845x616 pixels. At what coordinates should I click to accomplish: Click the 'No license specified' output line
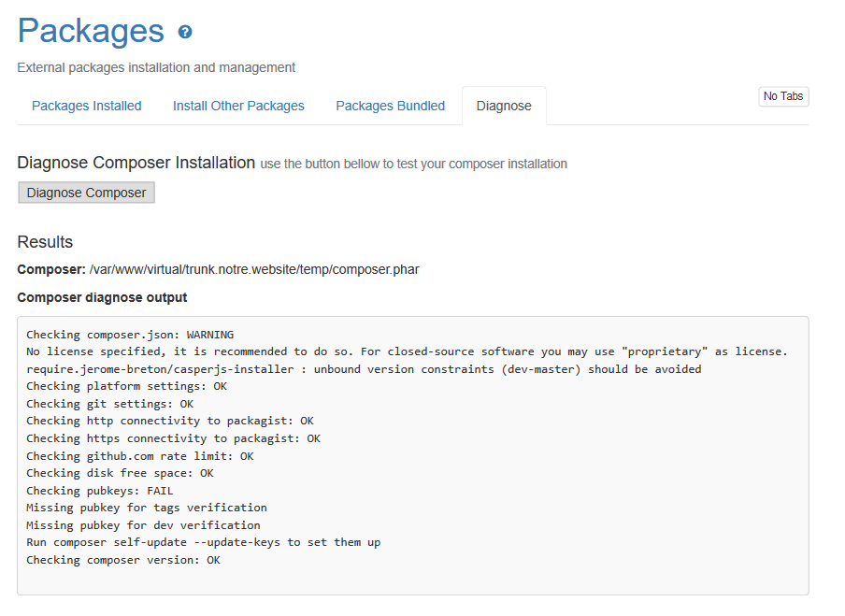click(x=407, y=351)
